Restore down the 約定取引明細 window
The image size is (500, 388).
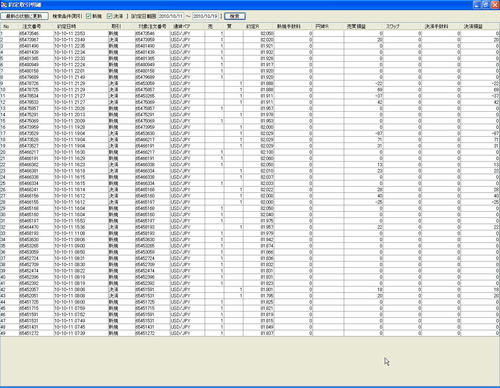pos(485,5)
